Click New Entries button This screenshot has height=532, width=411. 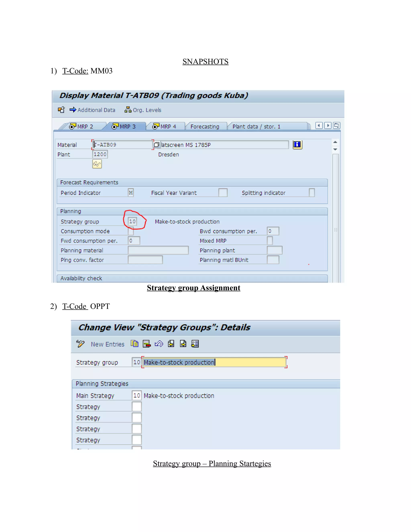click(x=107, y=344)
